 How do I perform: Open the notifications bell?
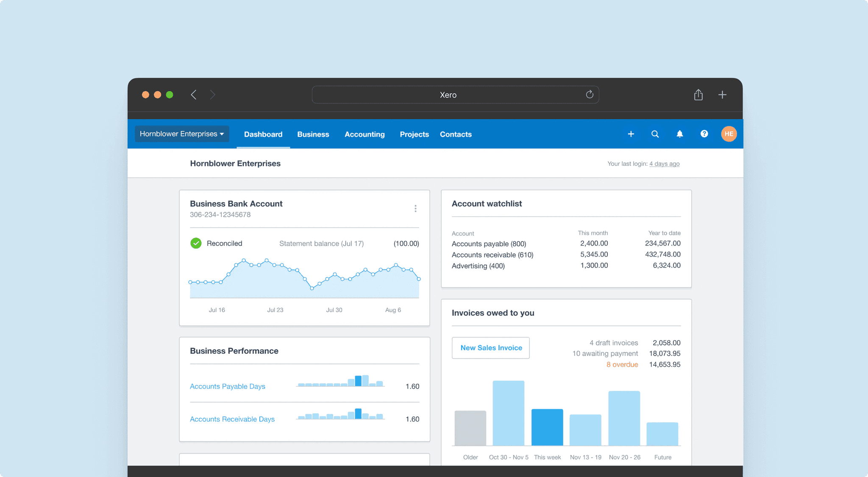click(x=680, y=134)
